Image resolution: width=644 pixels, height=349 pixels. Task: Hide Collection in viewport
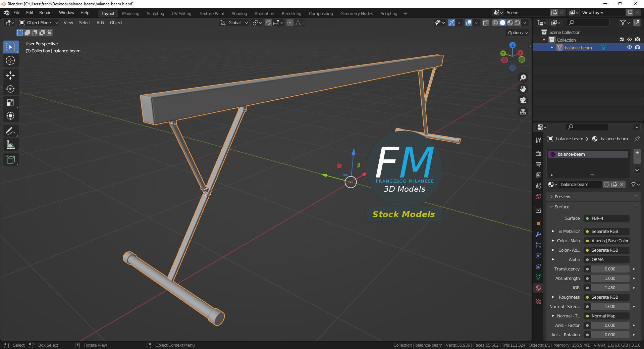click(x=630, y=40)
